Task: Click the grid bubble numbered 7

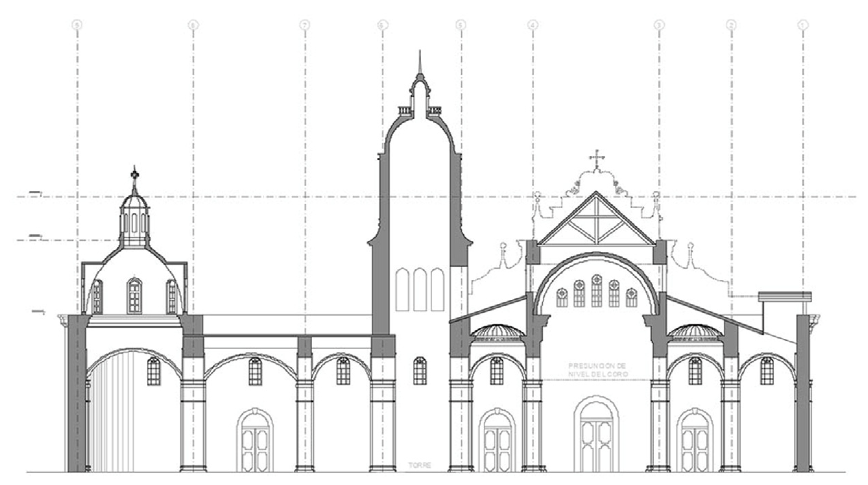Action: pos(305,25)
